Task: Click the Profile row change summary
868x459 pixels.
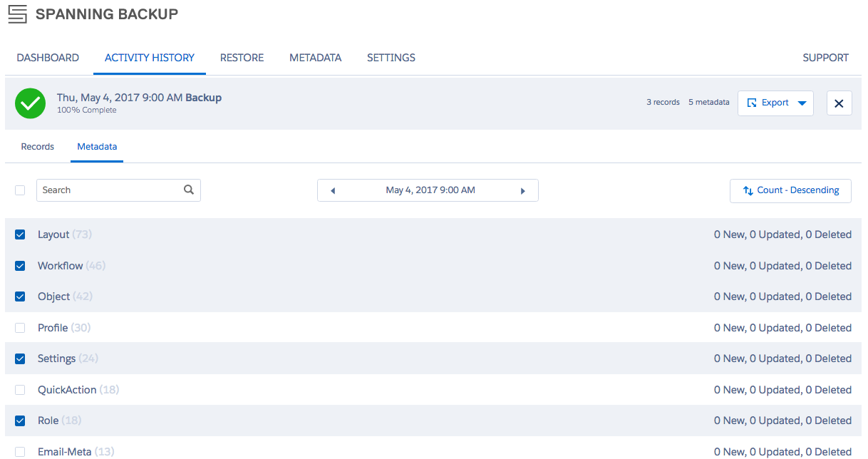Action: click(782, 328)
